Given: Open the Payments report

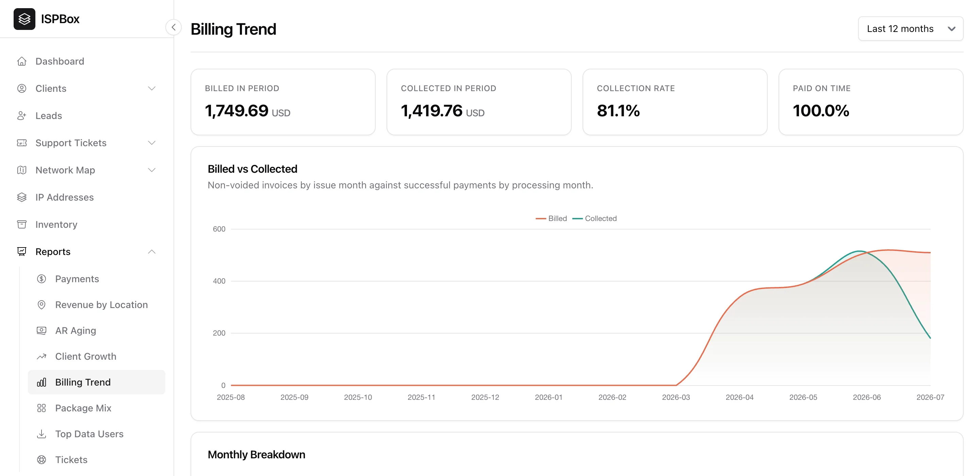Looking at the screenshot, I should (x=97, y=279).
